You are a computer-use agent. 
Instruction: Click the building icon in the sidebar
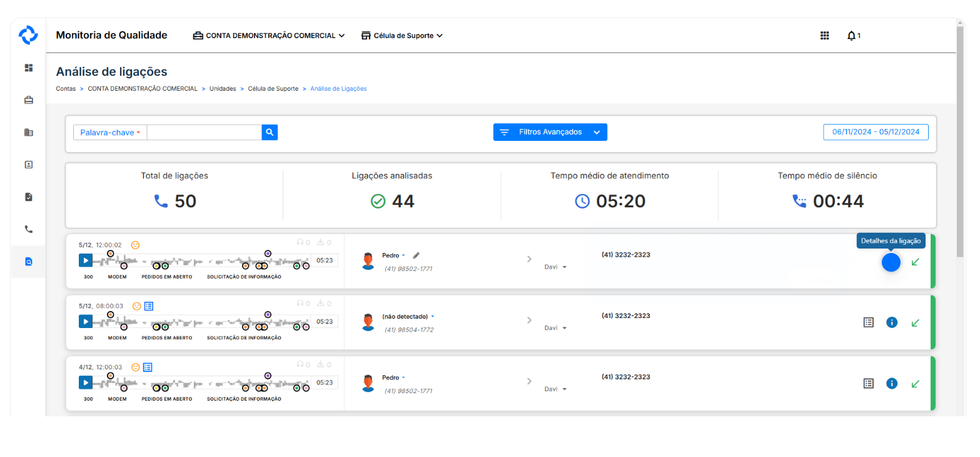click(28, 132)
